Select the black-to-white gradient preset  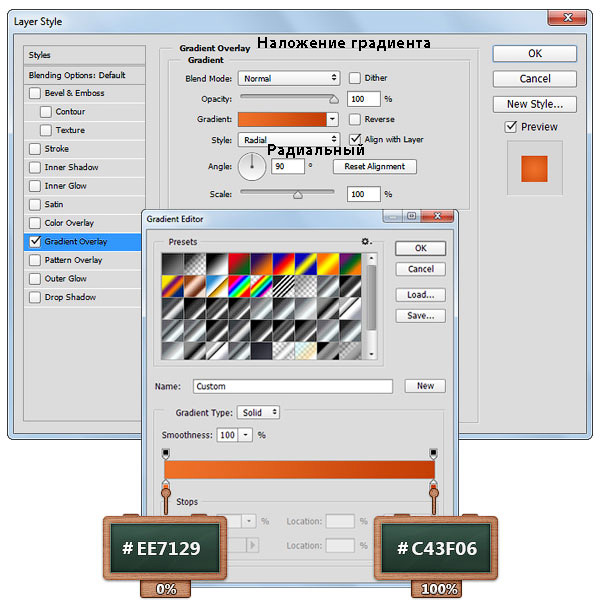[217, 264]
